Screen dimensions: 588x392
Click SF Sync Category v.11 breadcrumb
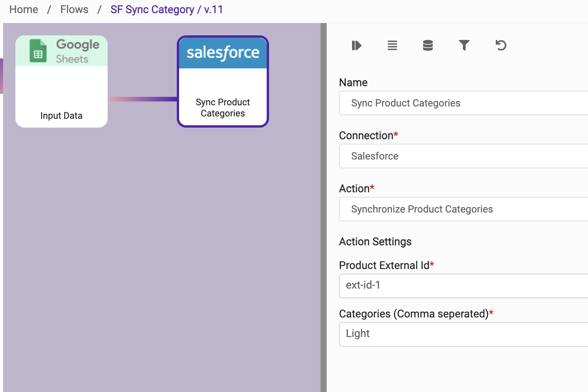coord(166,10)
